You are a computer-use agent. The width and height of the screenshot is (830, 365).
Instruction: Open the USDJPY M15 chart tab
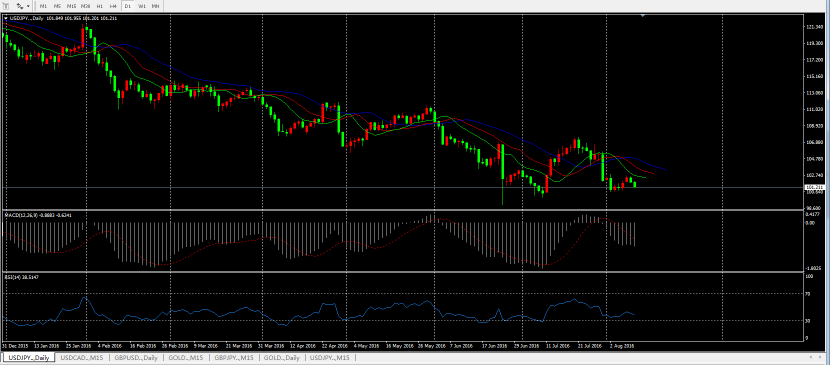(331, 358)
